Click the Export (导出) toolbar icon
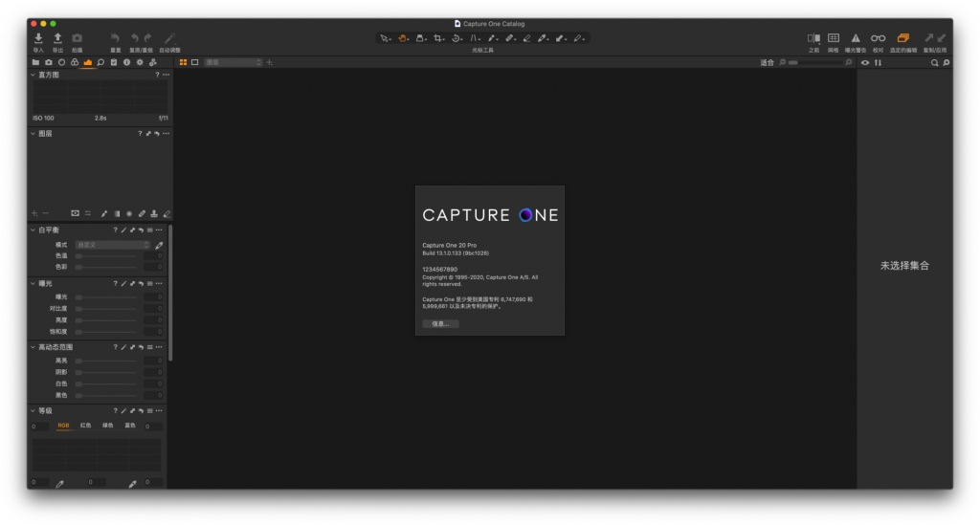 (x=57, y=38)
